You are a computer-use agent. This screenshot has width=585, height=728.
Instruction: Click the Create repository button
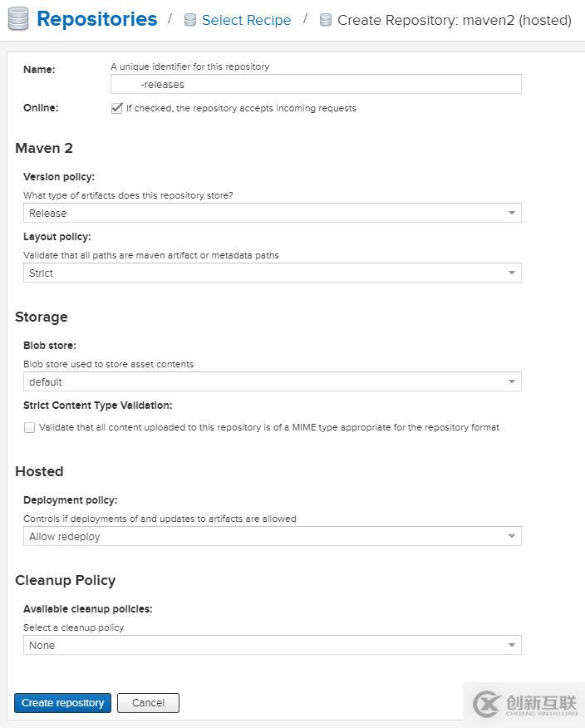coord(63,703)
